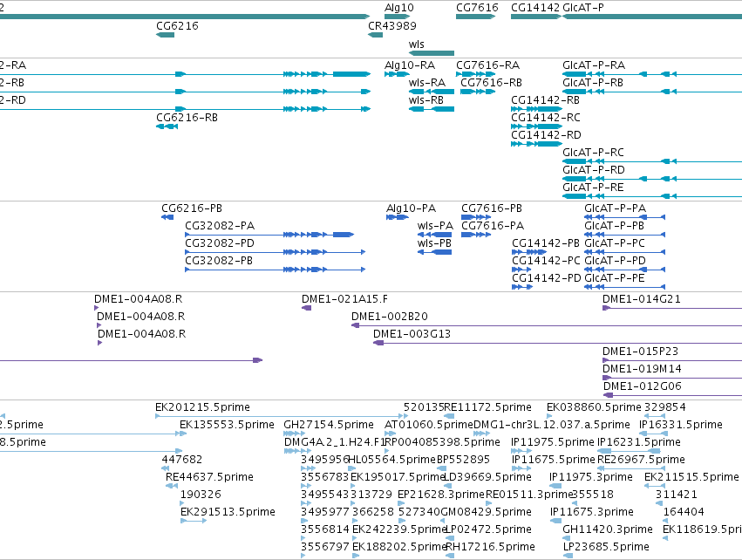The image size is (742, 560).
Task: Select CDS GlcAT-P-PA label
Action: click(x=616, y=208)
